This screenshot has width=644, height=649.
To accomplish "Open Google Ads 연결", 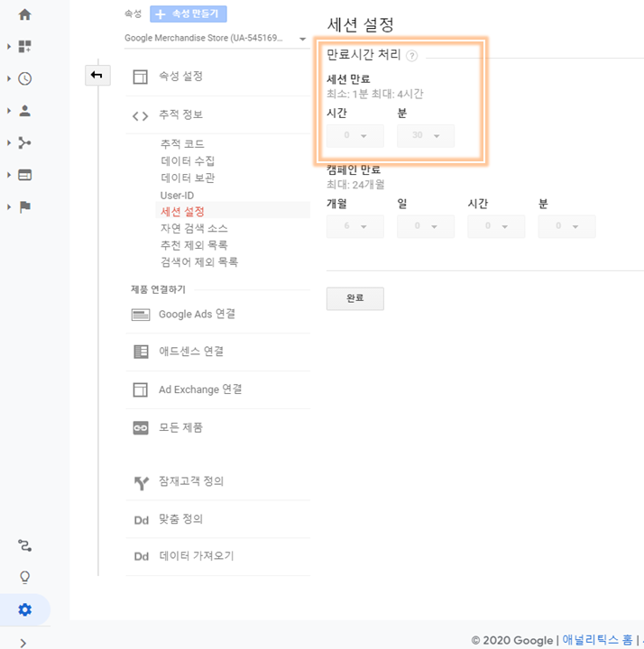I will (198, 315).
